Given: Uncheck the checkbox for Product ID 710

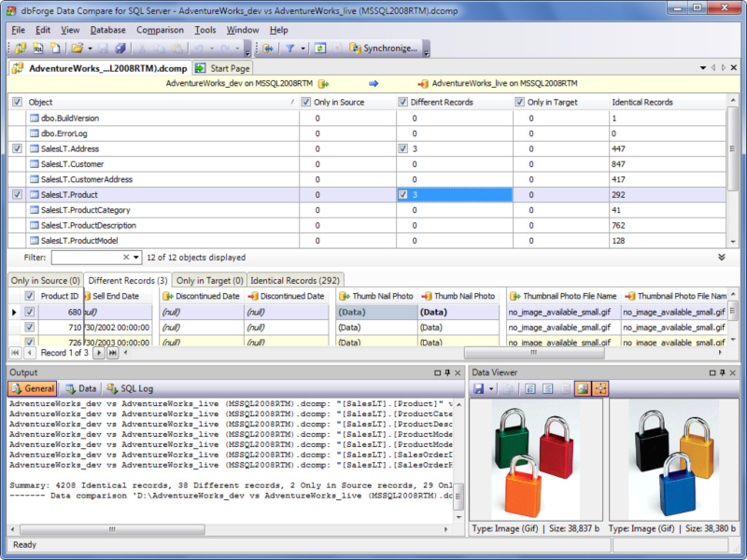Looking at the screenshot, I should point(30,328).
